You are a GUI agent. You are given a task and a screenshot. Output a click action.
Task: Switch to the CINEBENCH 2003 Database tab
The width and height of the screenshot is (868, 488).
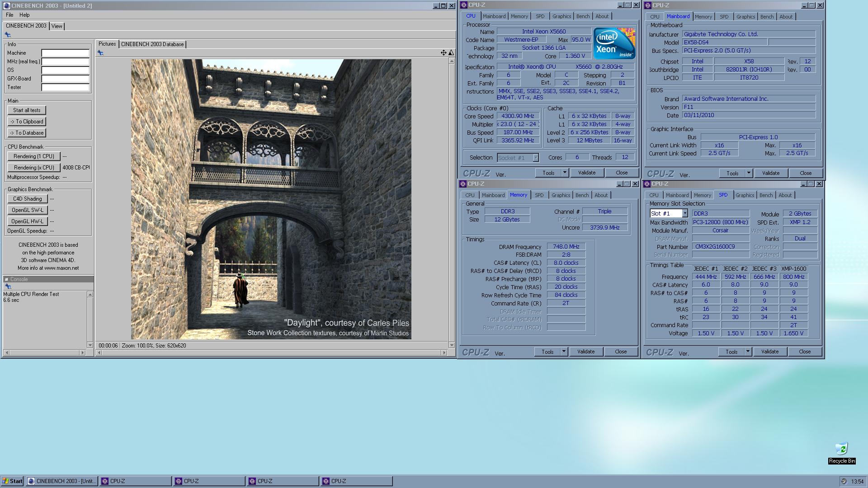[152, 44]
